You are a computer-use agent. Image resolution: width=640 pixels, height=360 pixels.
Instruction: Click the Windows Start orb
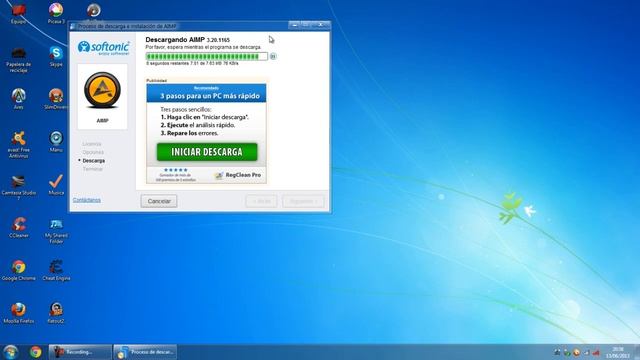pyautogui.click(x=10, y=352)
